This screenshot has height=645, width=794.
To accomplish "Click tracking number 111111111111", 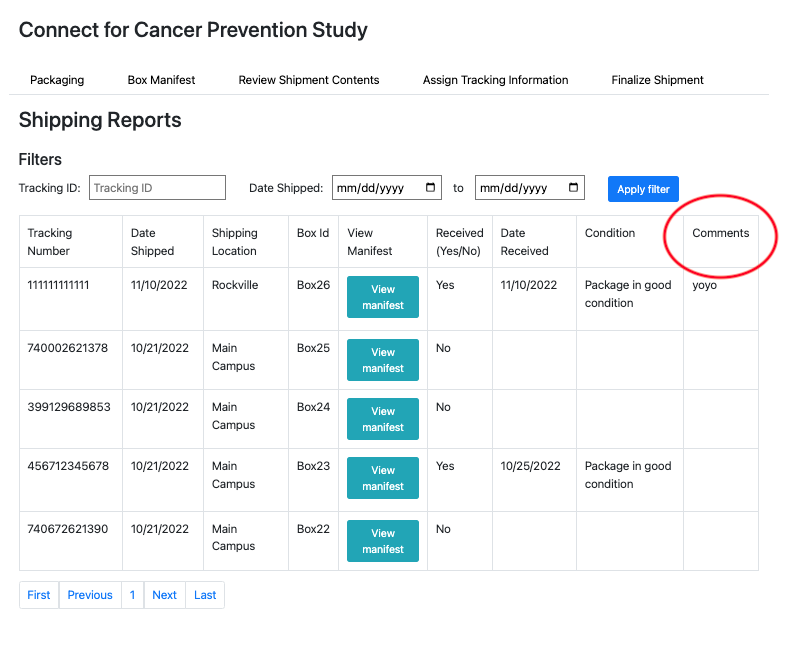I will coord(58,285).
